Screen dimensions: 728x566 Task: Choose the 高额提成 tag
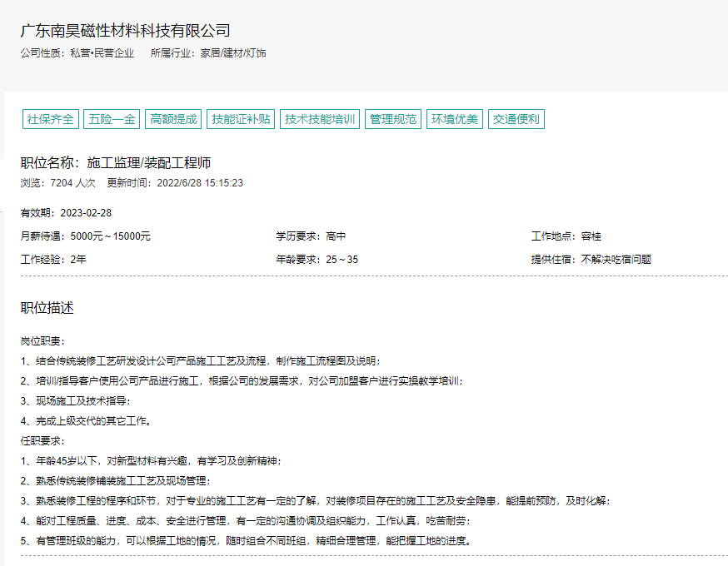coord(173,119)
